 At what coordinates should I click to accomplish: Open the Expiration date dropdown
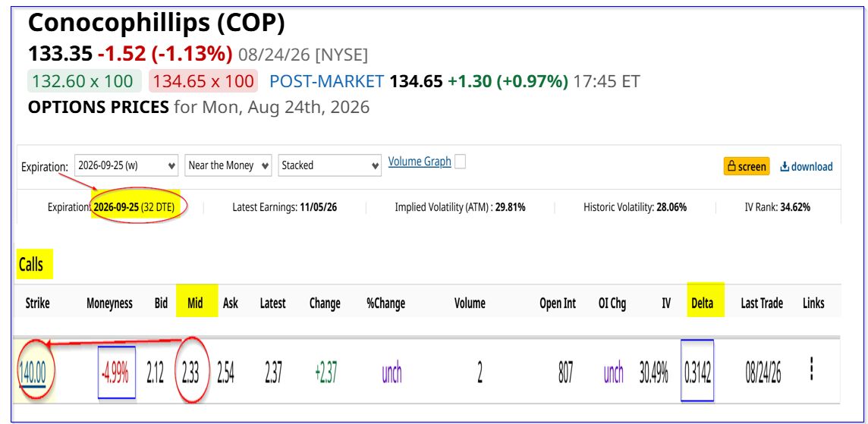(126, 165)
